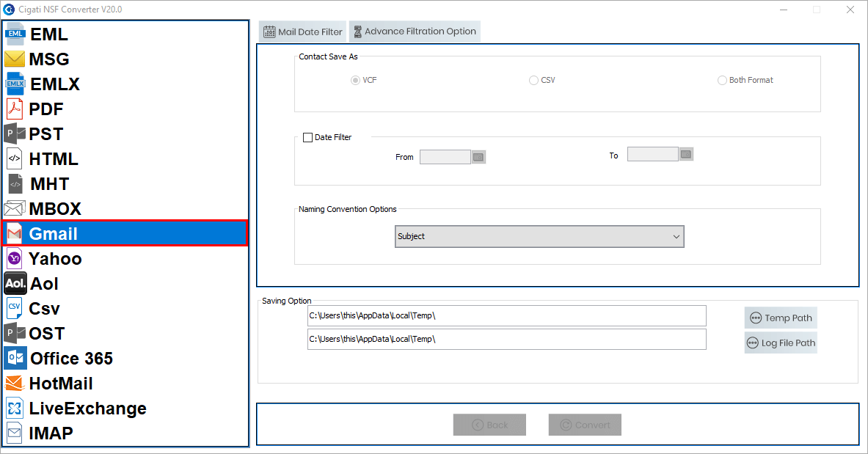Viewport: 868px width, 454px height.
Task: Select Aol text in format list
Action: pos(44,283)
